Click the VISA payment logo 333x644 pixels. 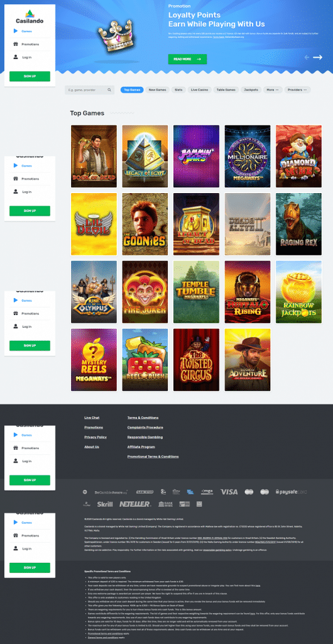[229, 492]
